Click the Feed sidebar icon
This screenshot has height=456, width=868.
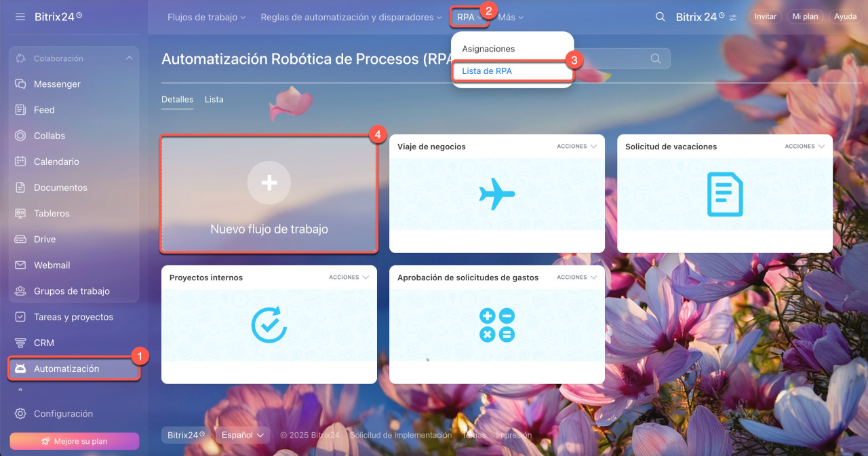(20, 110)
